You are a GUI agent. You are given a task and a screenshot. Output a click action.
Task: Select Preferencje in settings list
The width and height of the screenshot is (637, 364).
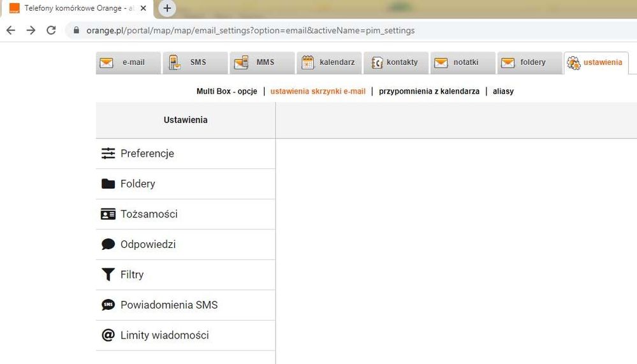(186, 154)
